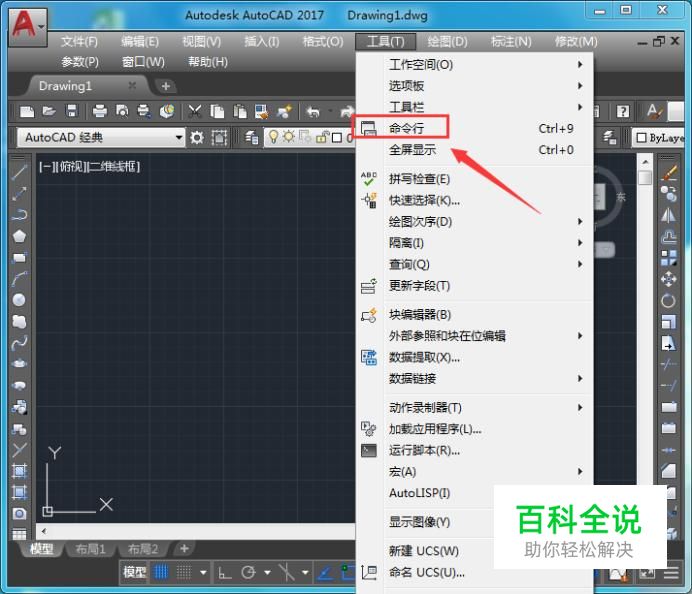Toggle polar tracking in status bar
This screenshot has height=594, width=692.
(x=248, y=572)
